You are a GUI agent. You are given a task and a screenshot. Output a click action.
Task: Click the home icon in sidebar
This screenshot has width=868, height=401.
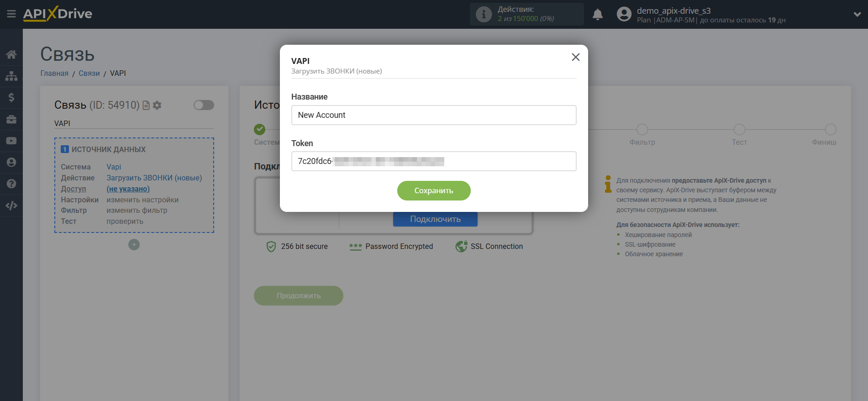[x=11, y=54]
